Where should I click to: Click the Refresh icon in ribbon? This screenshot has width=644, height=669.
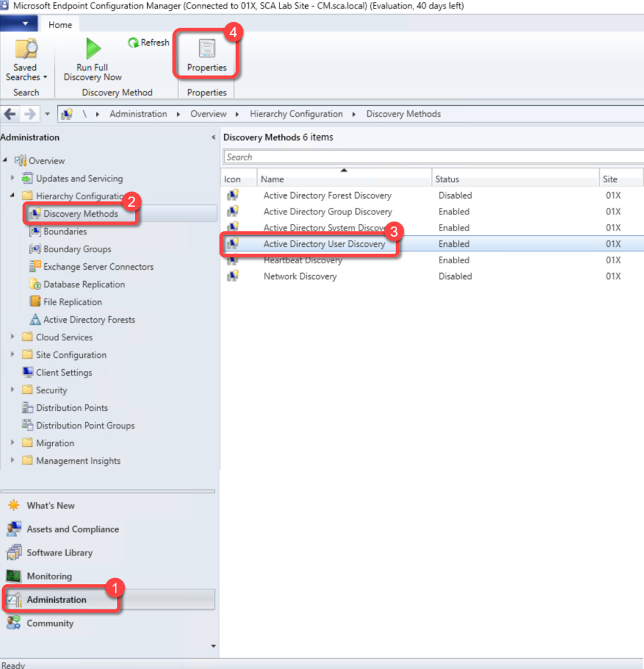tap(133, 42)
